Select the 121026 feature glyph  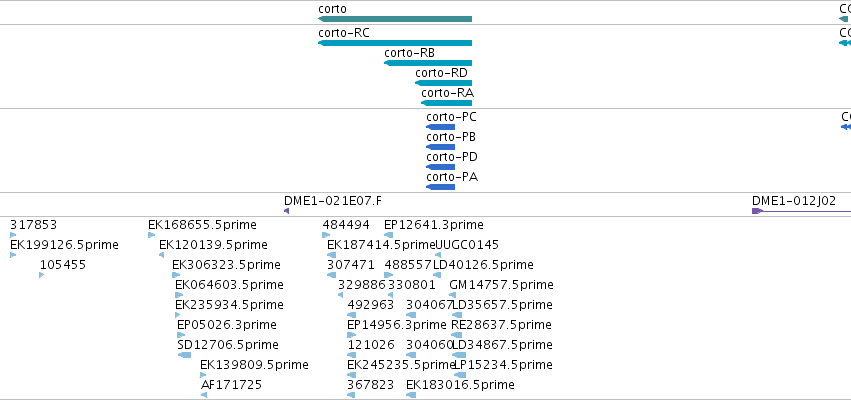click(352, 355)
